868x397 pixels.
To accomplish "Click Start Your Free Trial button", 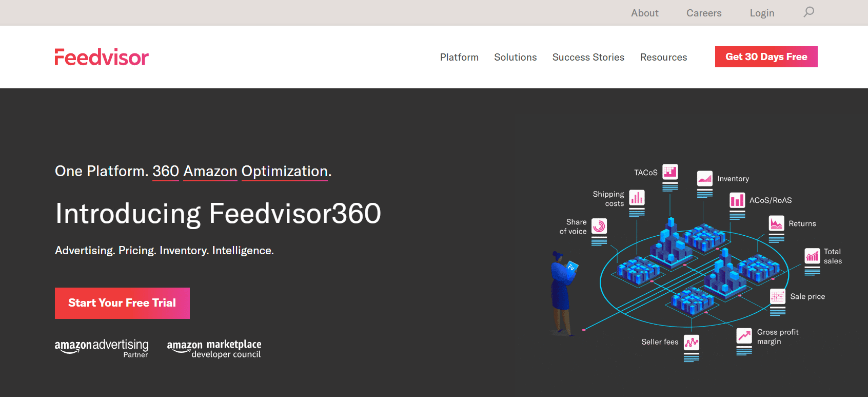I will coord(122,303).
